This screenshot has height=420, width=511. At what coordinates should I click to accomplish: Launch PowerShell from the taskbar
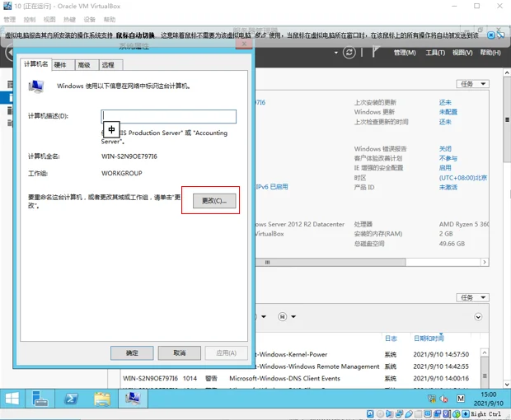(71, 399)
